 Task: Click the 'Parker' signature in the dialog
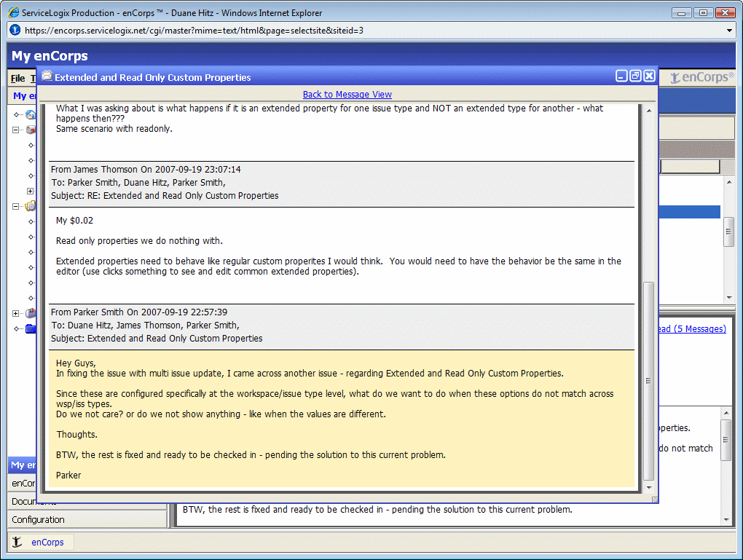[68, 476]
